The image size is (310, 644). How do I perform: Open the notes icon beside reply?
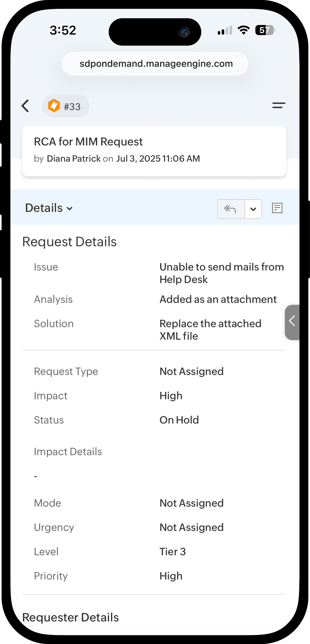click(x=277, y=208)
